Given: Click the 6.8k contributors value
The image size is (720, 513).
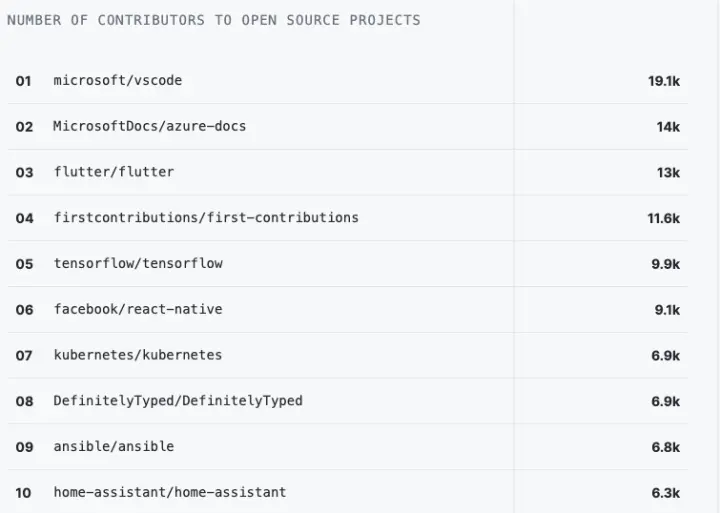Looking at the screenshot, I should [666, 447].
